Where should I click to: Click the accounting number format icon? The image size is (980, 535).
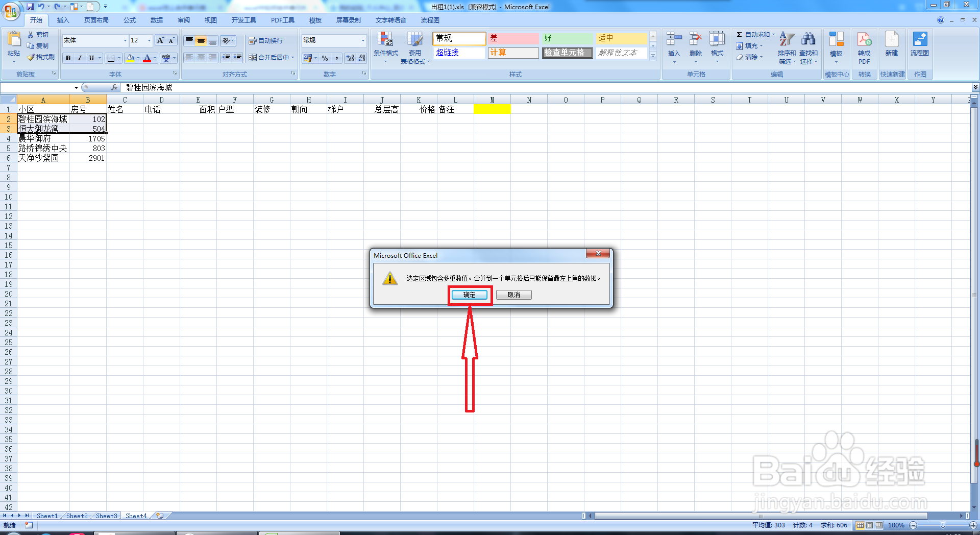(x=307, y=58)
